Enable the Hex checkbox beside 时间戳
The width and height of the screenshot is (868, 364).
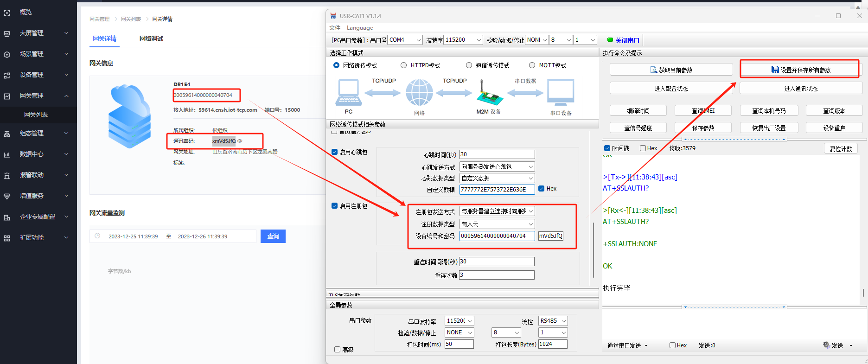coord(643,148)
